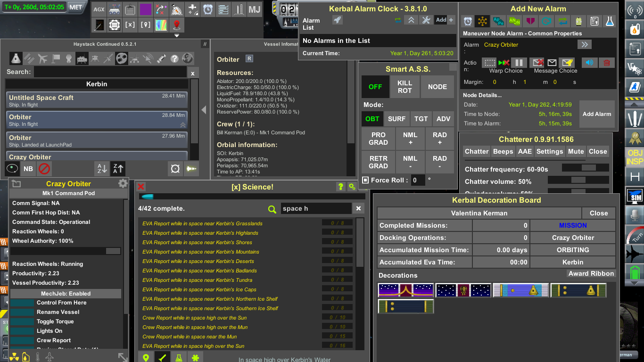Switch to Beeps tab in Chatterer
This screenshot has width=644, height=362.
click(x=503, y=151)
